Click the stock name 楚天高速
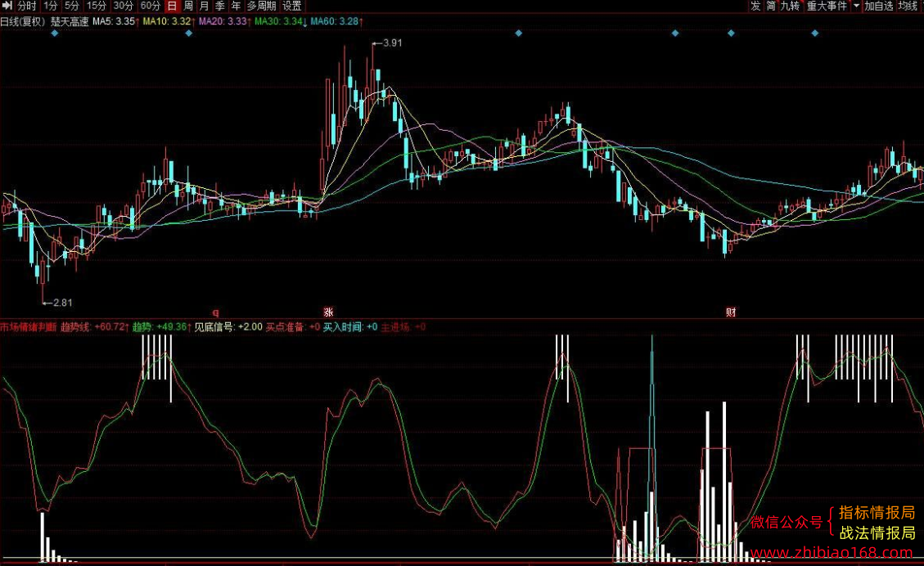The image size is (924, 566). tap(70, 22)
